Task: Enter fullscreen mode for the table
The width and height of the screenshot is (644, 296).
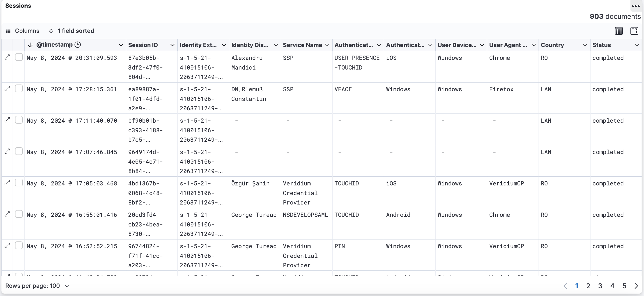Action: [634, 31]
